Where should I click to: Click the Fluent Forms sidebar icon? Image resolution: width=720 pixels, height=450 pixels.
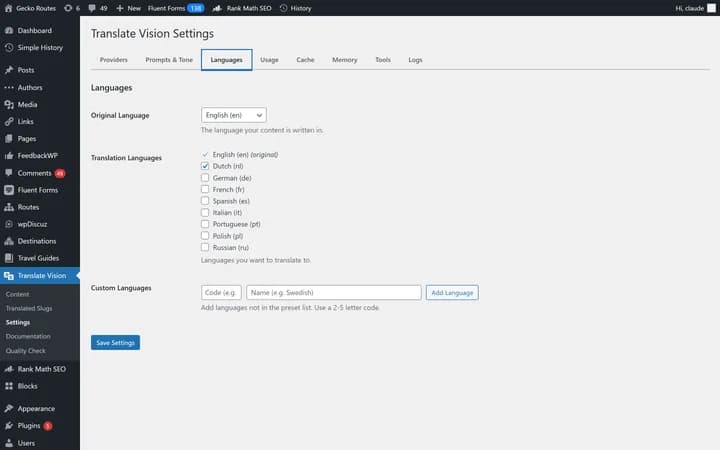tap(9, 190)
